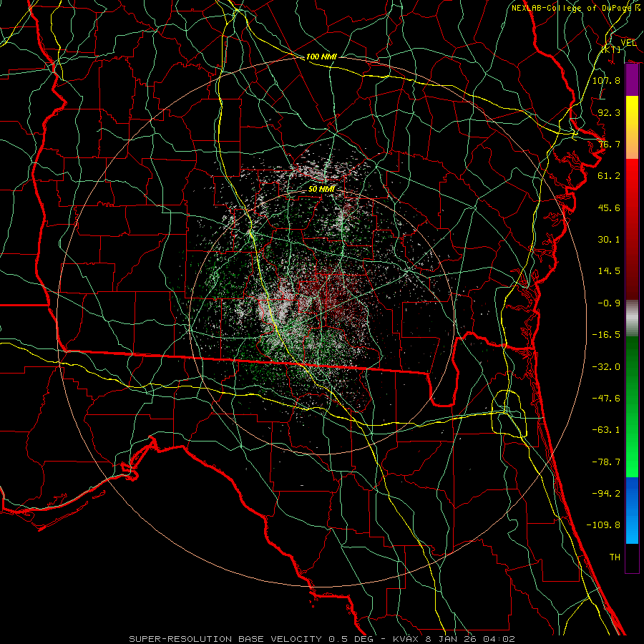Select the 92.3 legend value

609,112
